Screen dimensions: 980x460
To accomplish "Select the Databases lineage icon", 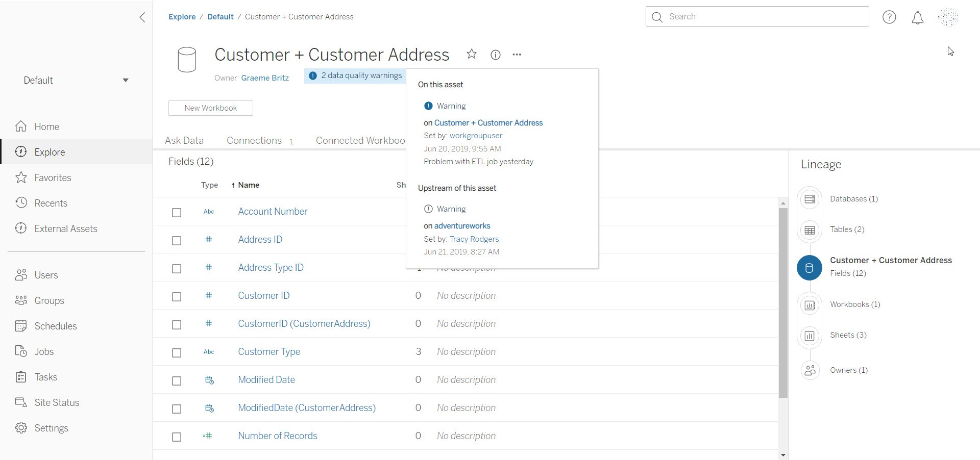I will click(810, 199).
